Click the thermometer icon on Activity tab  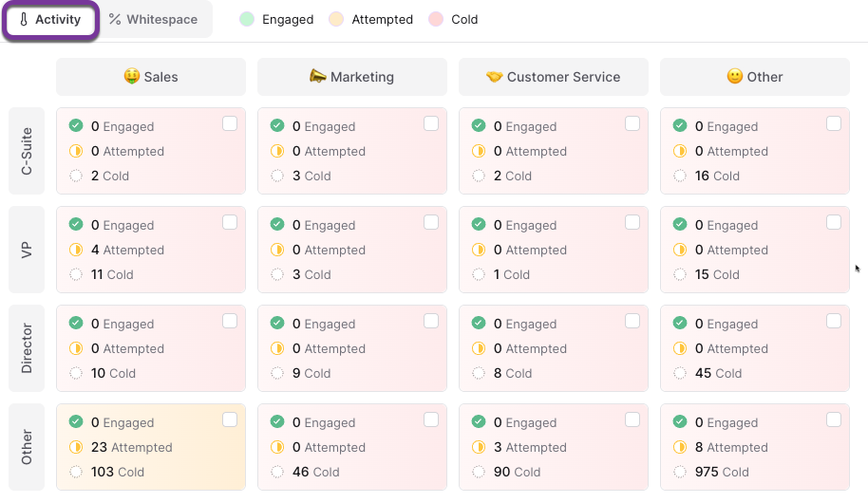click(x=23, y=19)
